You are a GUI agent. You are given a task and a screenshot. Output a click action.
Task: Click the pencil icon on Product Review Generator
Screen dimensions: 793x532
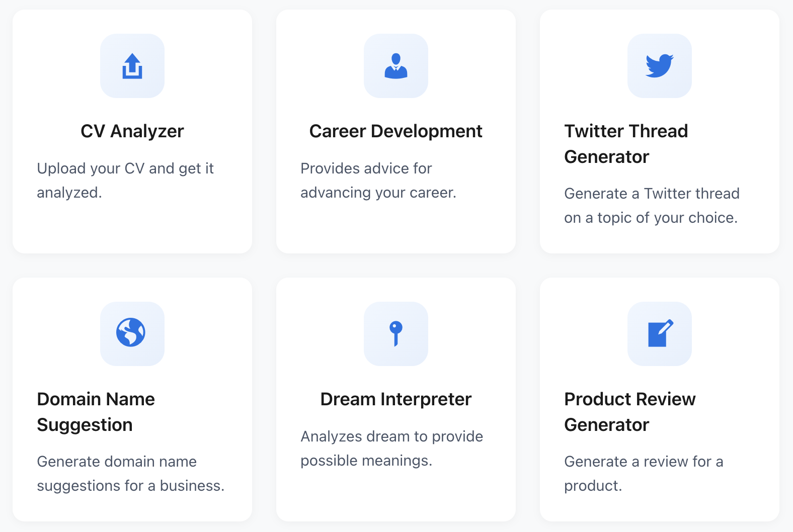tap(660, 334)
